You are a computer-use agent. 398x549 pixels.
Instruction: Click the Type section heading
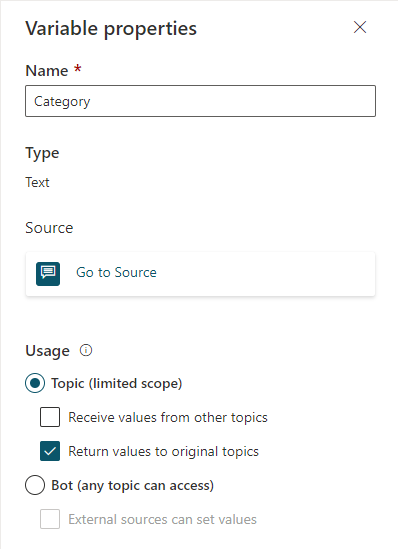pos(42,153)
